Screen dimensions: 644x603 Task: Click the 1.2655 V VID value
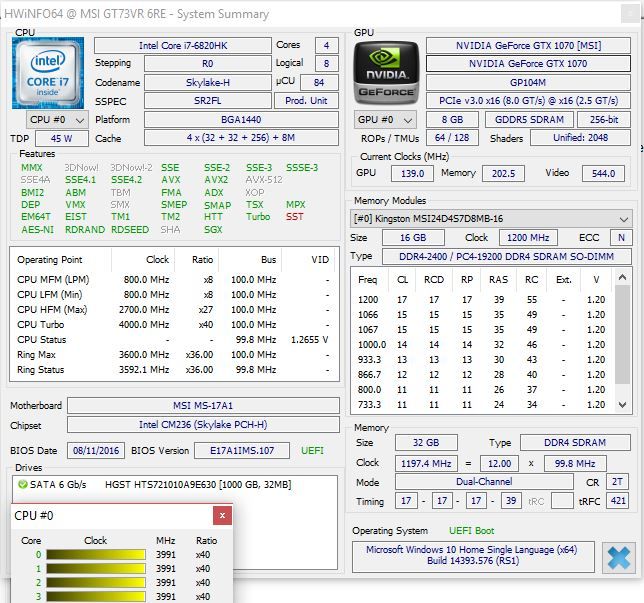click(x=309, y=340)
